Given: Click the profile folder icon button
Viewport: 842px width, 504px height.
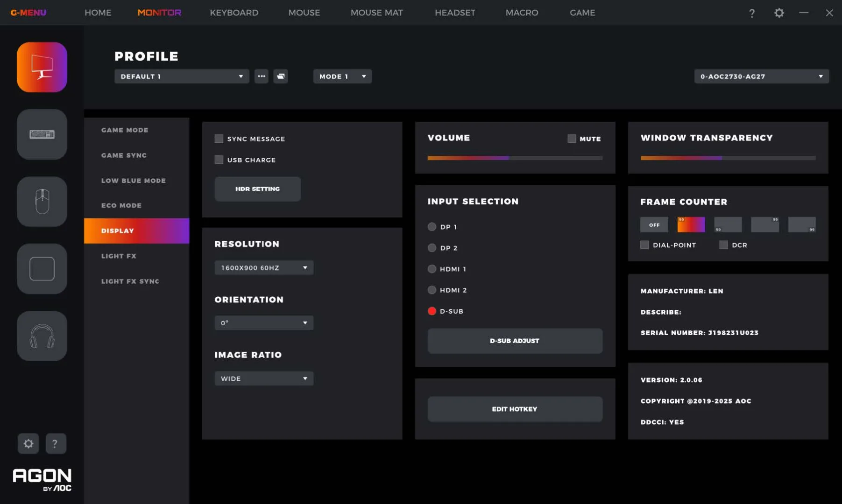Looking at the screenshot, I should [x=281, y=77].
